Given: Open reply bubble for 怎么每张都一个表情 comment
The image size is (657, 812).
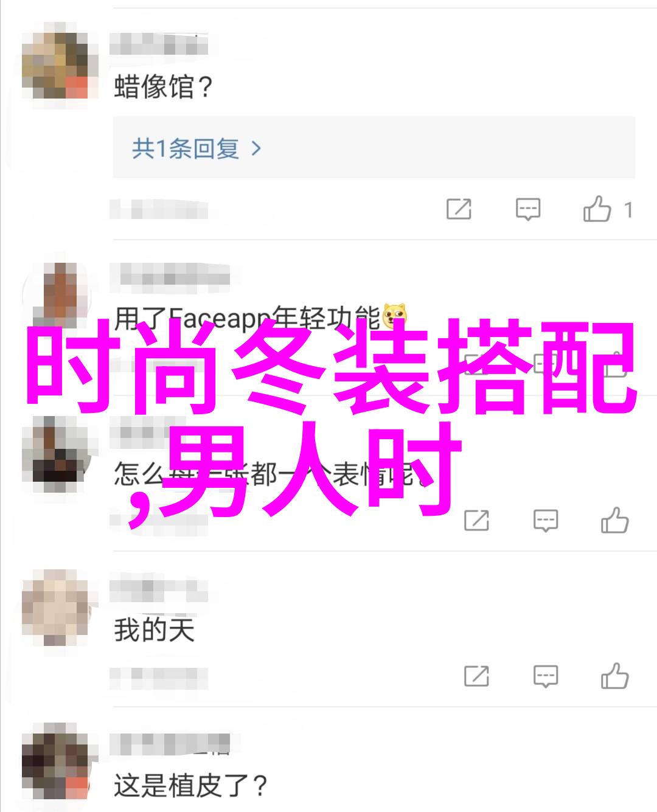Looking at the screenshot, I should tap(545, 521).
